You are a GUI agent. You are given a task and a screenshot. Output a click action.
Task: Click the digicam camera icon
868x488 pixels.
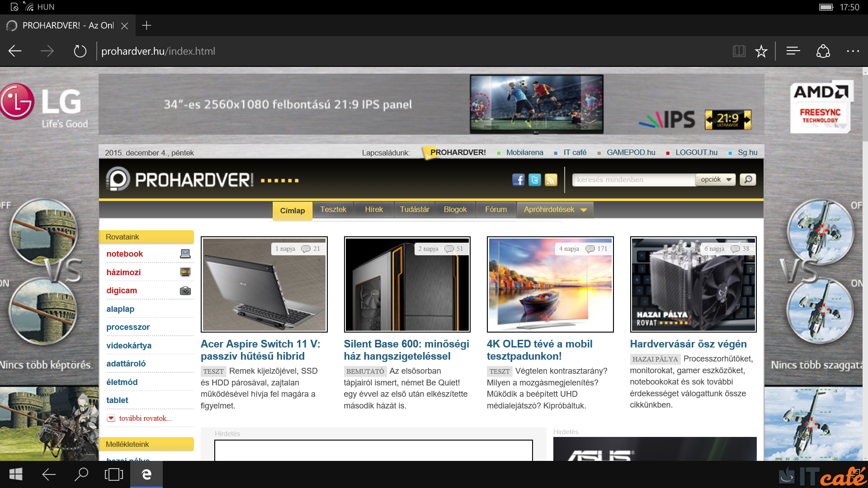[x=185, y=291]
